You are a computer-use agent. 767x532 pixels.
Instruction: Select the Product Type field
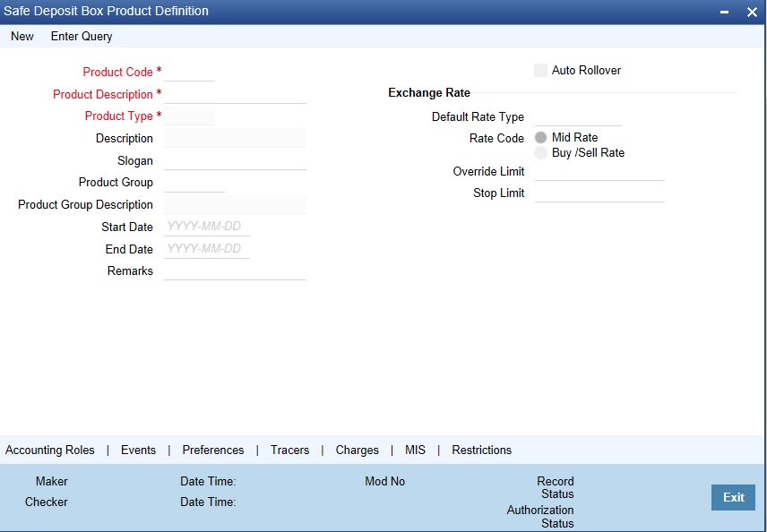189,116
